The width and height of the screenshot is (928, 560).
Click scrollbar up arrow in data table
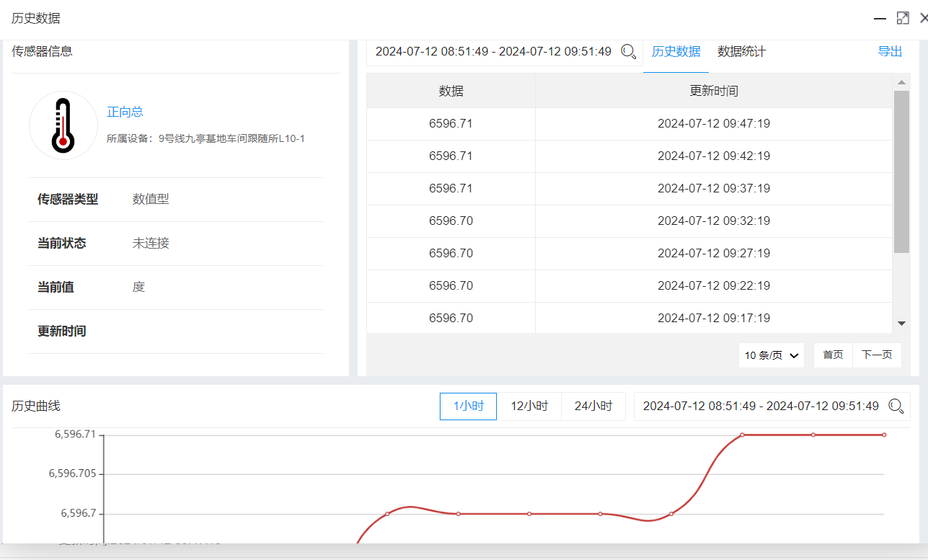(901, 82)
